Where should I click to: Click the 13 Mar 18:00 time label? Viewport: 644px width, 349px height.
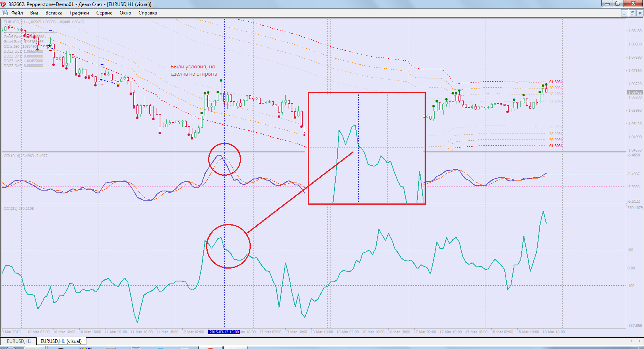322,332
